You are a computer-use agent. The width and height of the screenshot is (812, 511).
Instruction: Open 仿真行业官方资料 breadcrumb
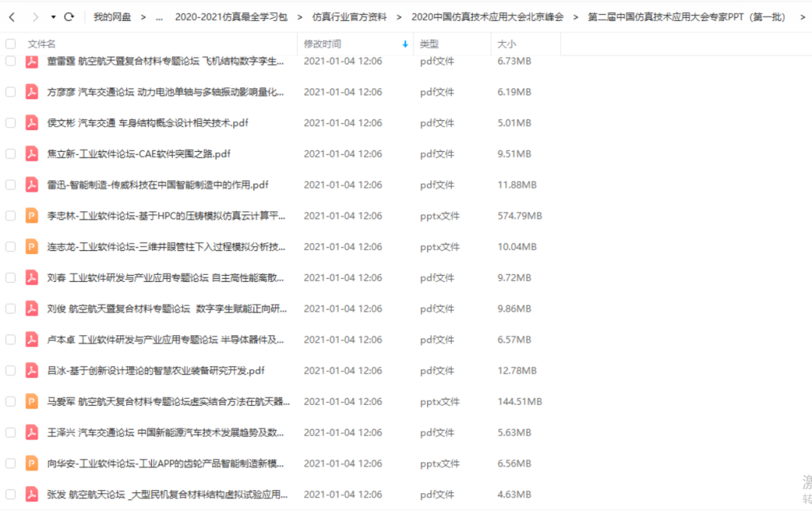[x=349, y=17]
